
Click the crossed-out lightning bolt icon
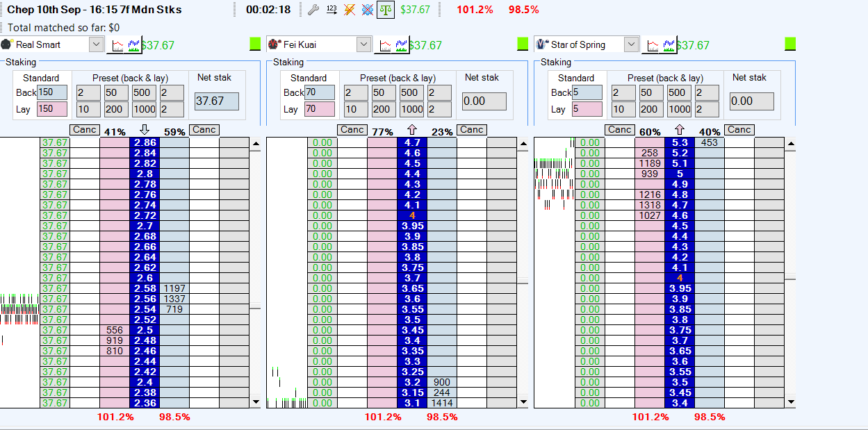[350, 10]
